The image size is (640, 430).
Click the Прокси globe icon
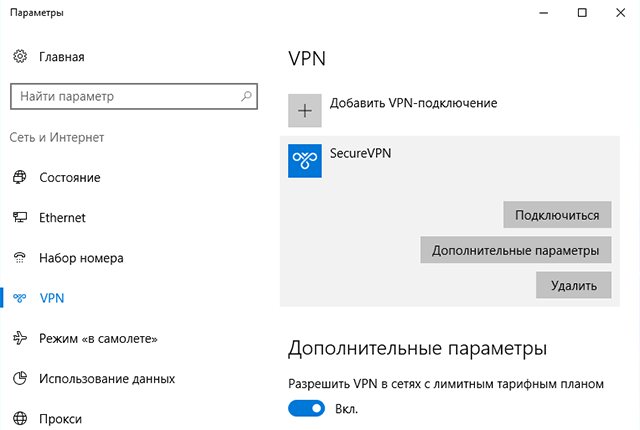click(x=19, y=418)
